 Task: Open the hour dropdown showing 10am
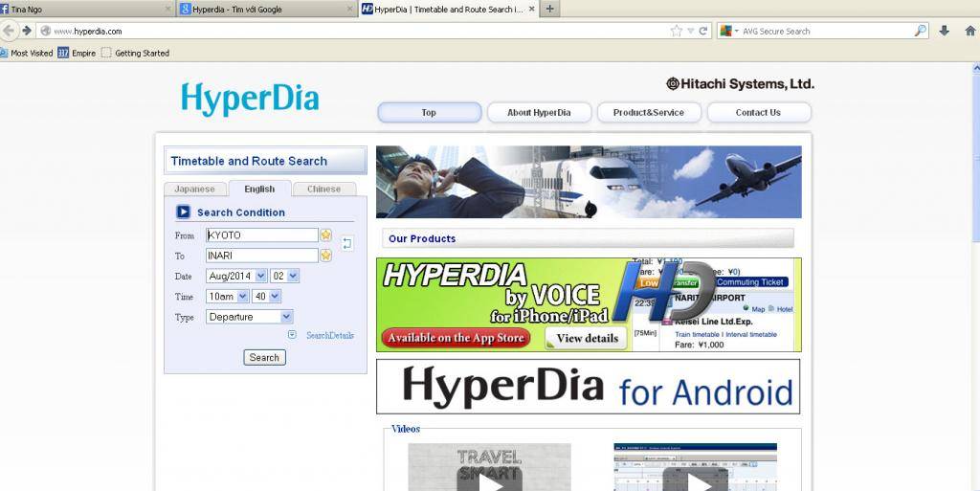[227, 296]
